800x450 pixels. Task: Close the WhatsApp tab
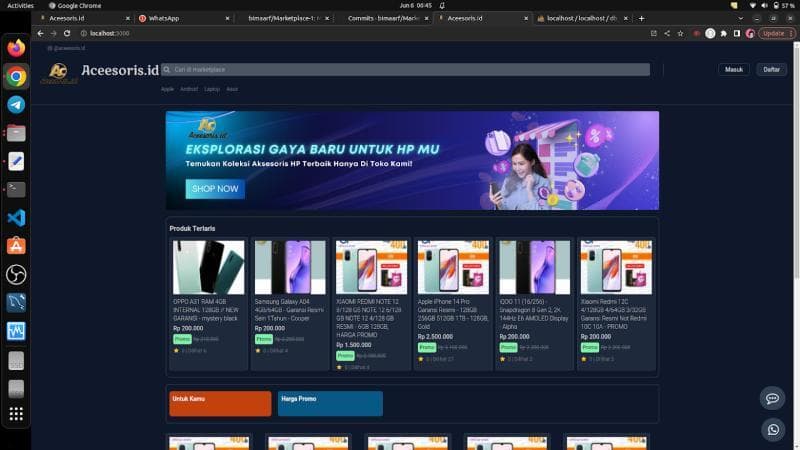tap(227, 18)
